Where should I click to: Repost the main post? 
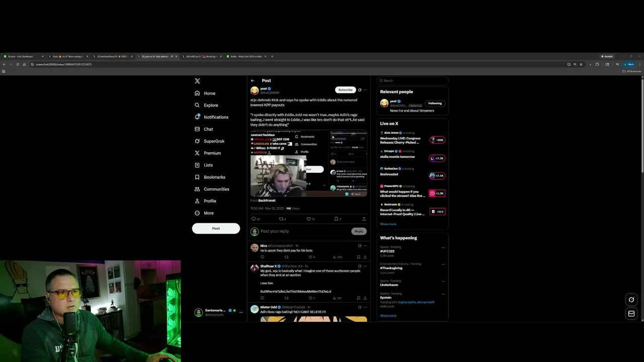coord(281,219)
